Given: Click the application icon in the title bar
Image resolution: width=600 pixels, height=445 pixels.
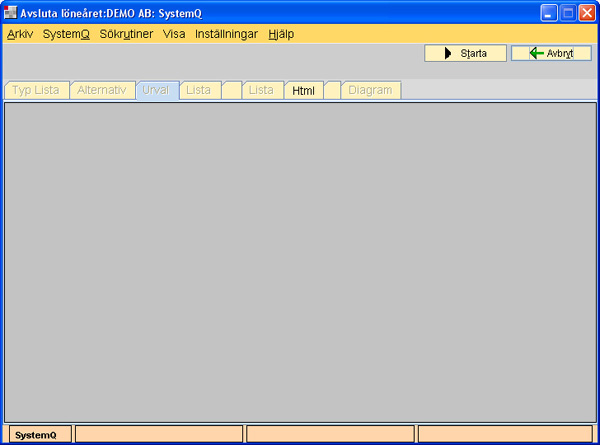Looking at the screenshot, I should [11, 13].
